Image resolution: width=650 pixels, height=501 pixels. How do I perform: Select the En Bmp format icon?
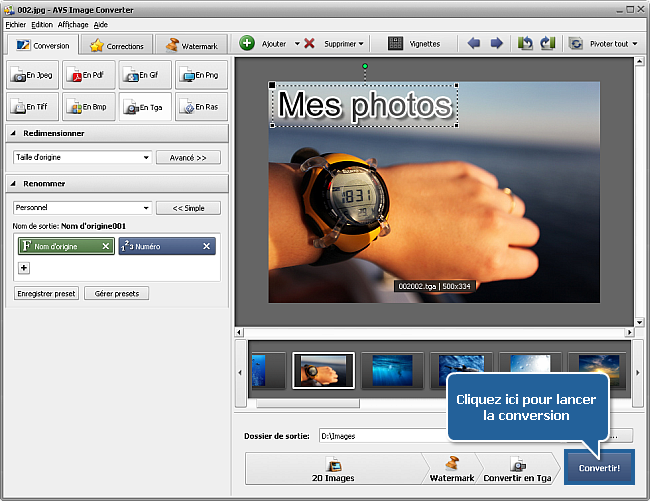point(88,106)
